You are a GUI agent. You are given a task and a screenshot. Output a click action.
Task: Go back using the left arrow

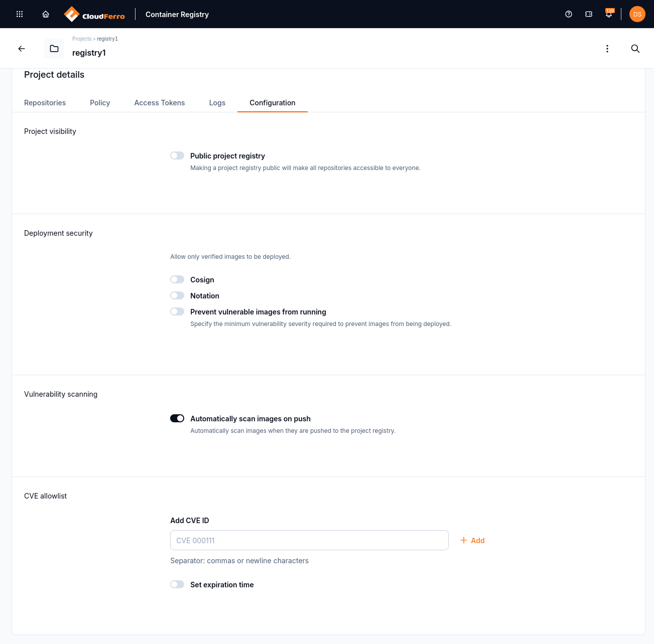pyautogui.click(x=22, y=49)
